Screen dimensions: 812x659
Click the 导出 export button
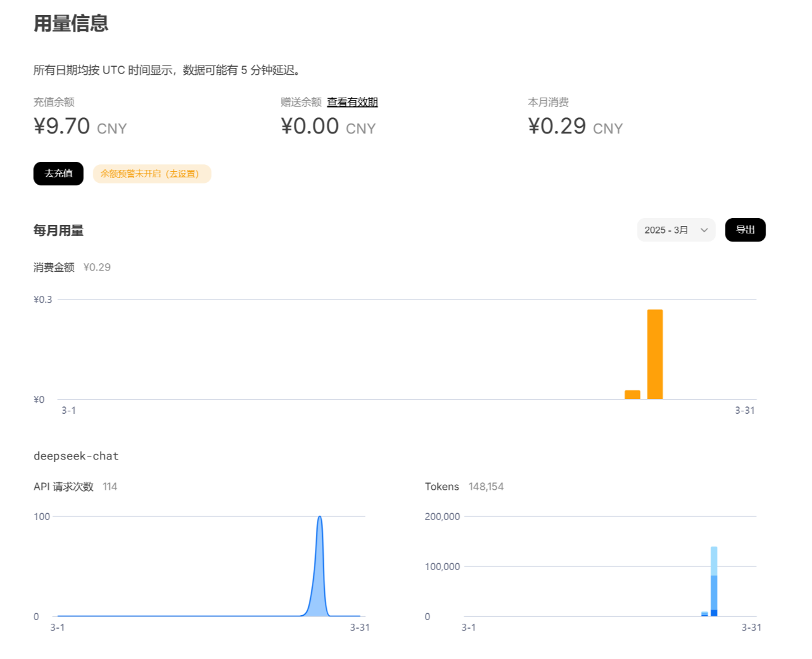(745, 230)
